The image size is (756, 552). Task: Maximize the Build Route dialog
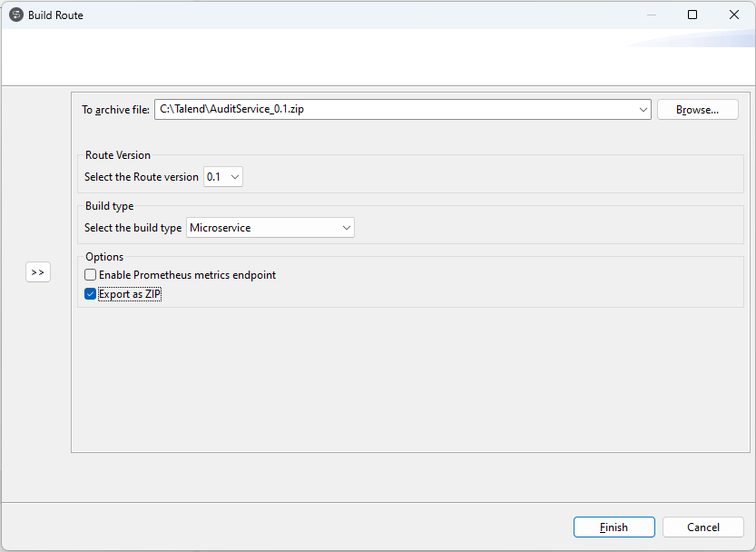click(692, 15)
